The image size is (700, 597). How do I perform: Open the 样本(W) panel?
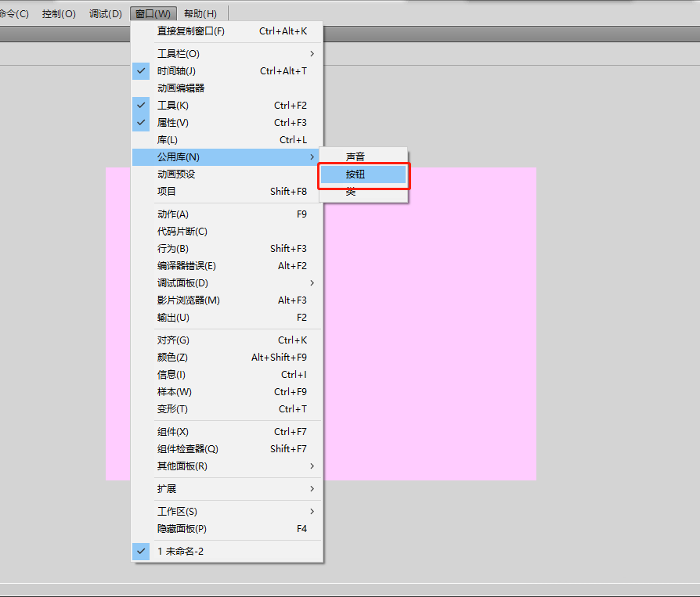tap(227, 392)
